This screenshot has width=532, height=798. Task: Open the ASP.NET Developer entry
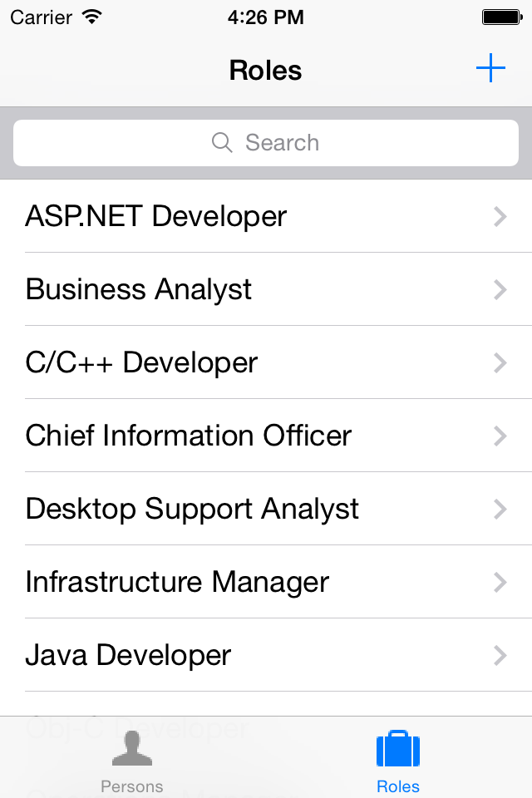coord(266,216)
